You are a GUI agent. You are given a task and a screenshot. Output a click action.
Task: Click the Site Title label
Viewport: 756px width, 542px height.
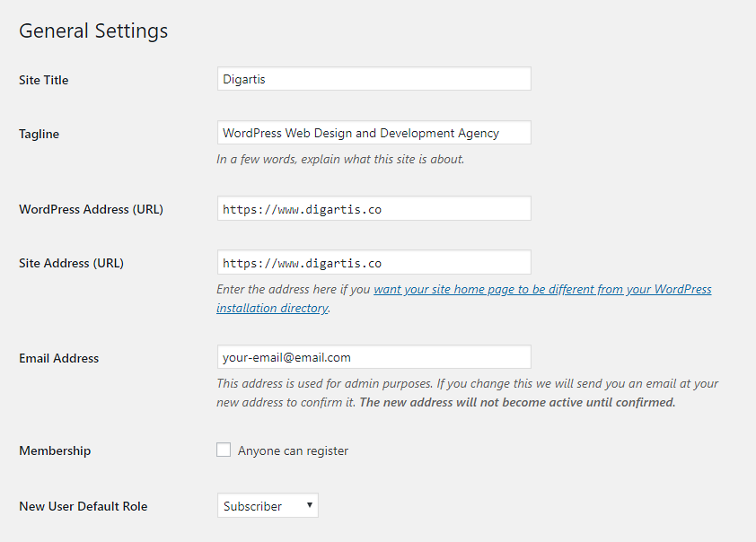coord(43,80)
